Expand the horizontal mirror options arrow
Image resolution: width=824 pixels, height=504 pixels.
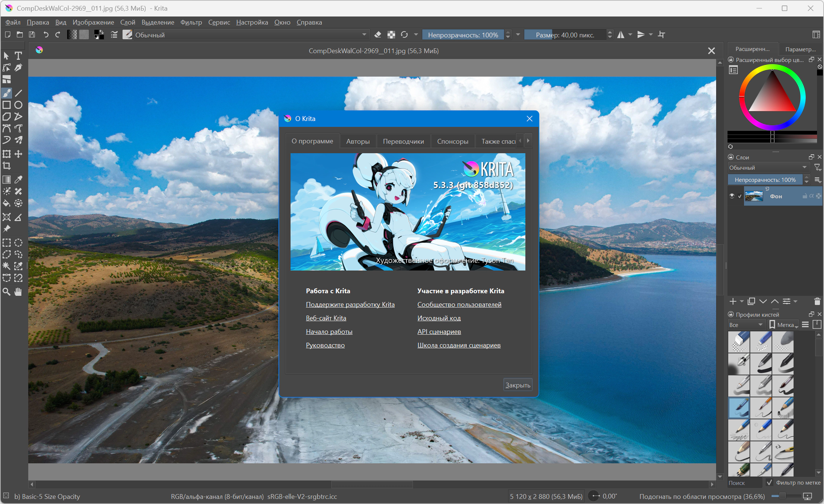[630, 34]
